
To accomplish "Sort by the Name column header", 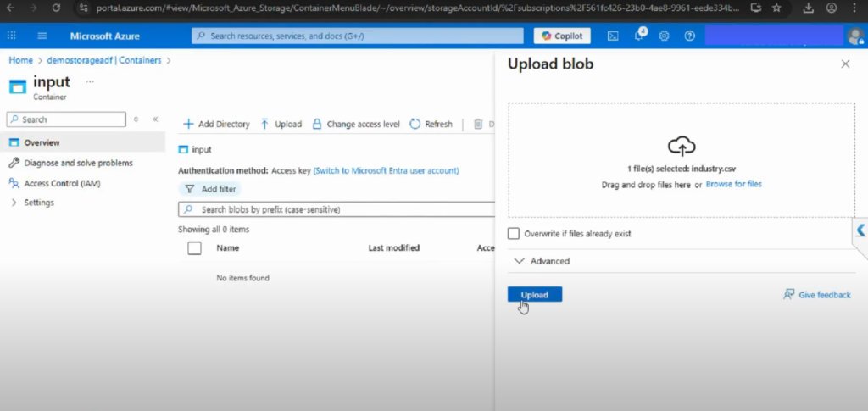I will click(227, 247).
